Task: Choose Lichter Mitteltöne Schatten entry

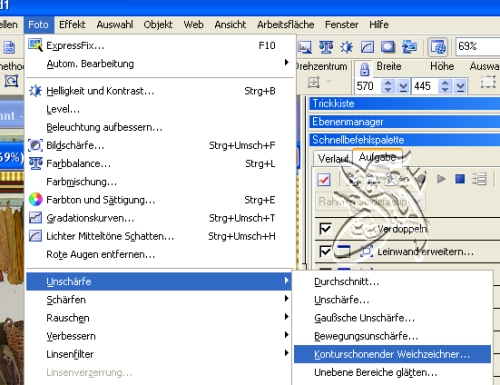Action: [x=160, y=236]
